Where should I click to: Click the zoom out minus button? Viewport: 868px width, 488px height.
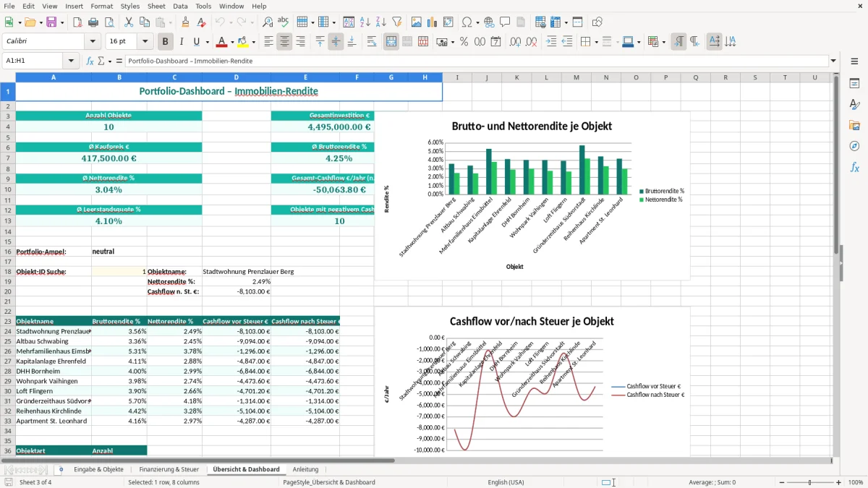tap(780, 482)
